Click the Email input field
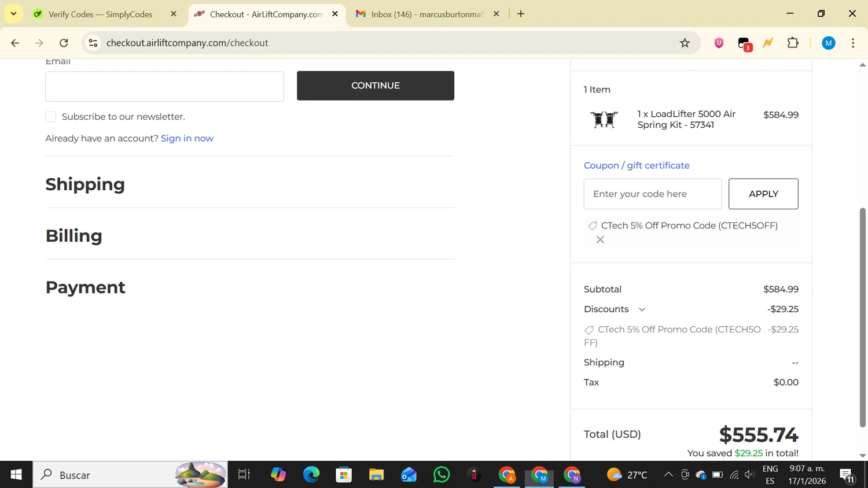This screenshot has width=868, height=488. pyautogui.click(x=164, y=87)
